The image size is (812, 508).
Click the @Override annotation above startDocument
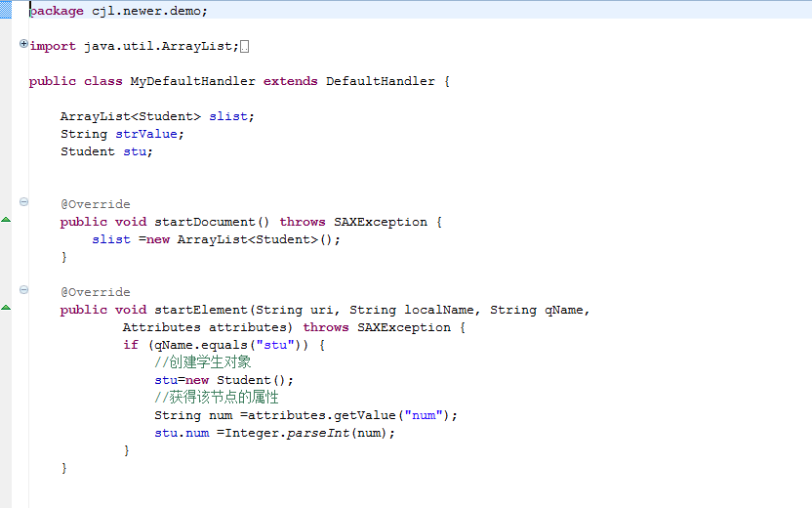click(x=96, y=204)
